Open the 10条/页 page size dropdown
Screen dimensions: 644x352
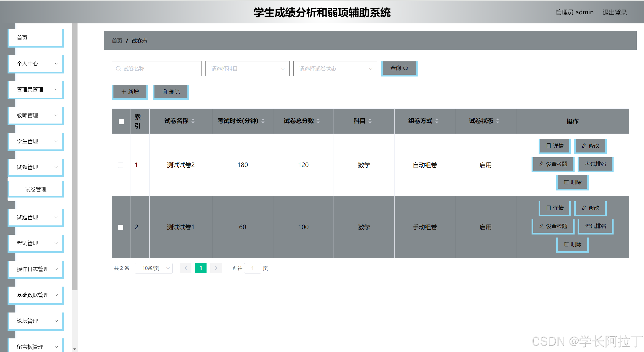tap(154, 268)
